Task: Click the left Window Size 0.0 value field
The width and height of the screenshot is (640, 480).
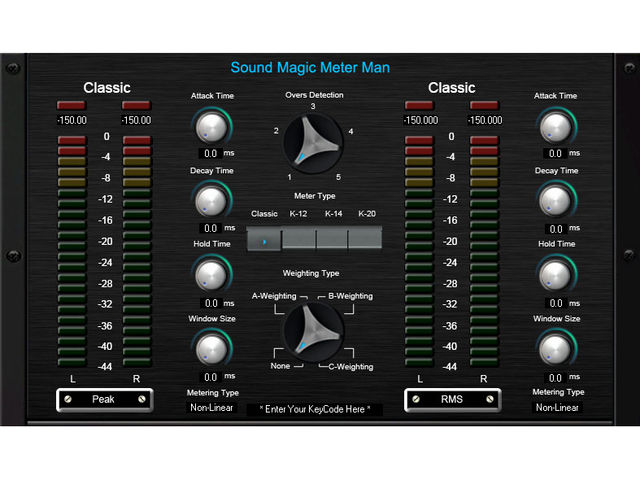Action: click(210, 377)
